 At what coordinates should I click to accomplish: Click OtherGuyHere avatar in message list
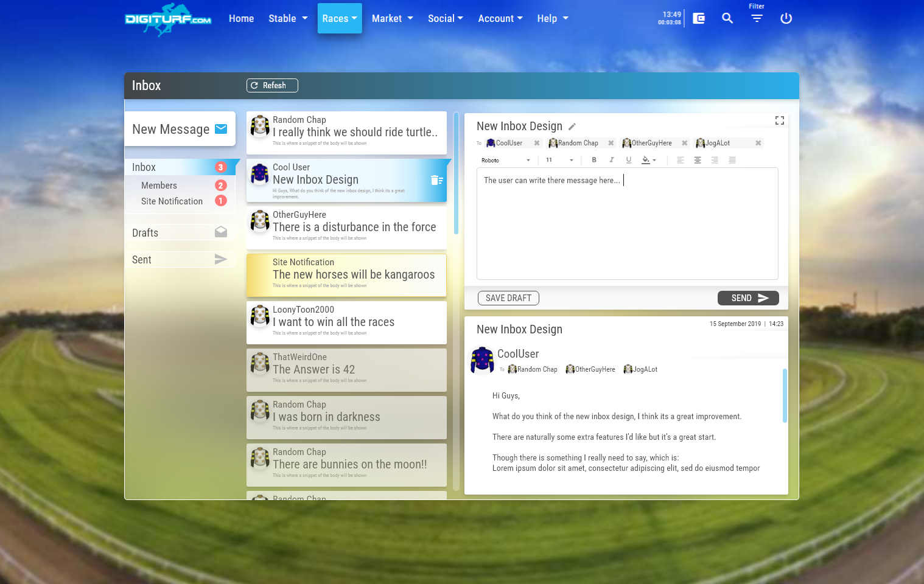pos(260,221)
